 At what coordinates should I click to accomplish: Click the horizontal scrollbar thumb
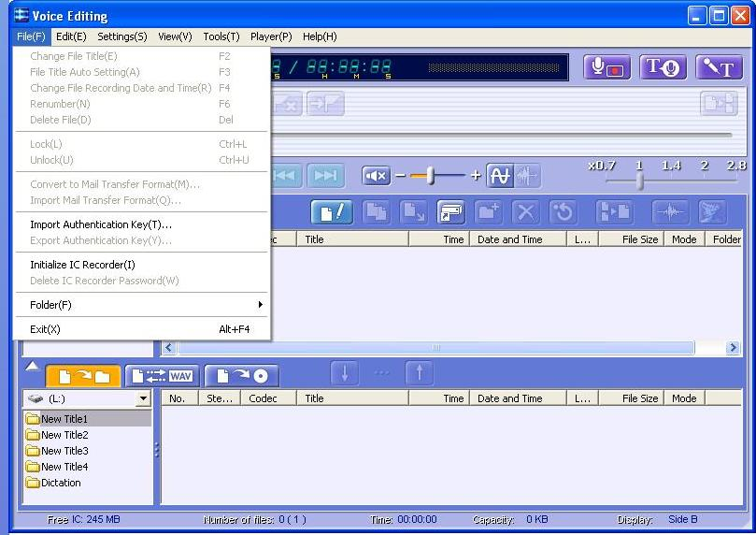435,347
